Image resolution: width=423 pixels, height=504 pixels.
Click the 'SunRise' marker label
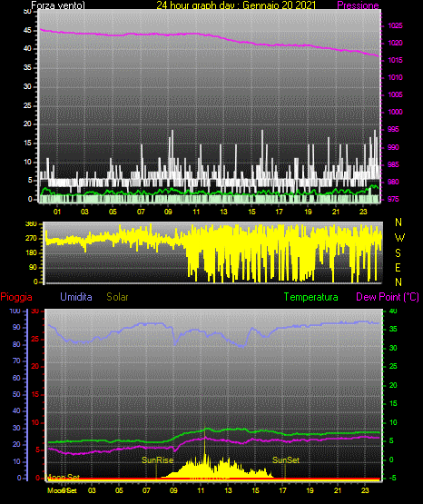tap(158, 460)
